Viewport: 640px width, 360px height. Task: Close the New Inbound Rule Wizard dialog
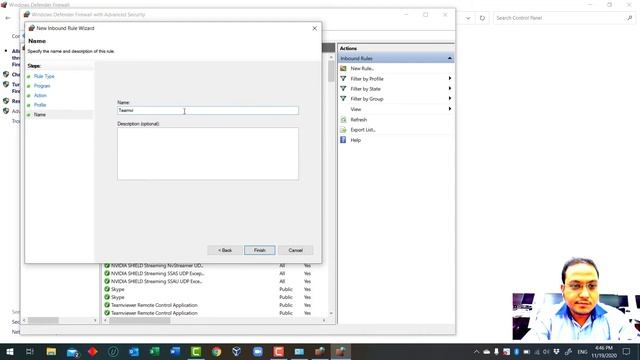click(314, 28)
